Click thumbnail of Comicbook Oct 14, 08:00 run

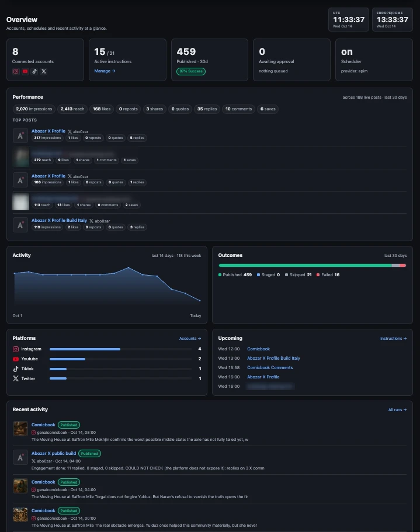20,429
